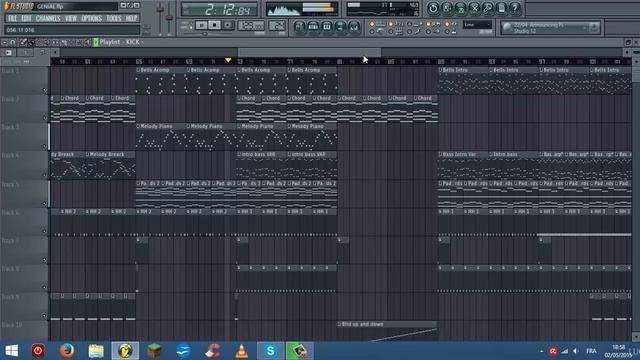Open the VIEW menu
This screenshot has height=360, width=640.
(71, 18)
